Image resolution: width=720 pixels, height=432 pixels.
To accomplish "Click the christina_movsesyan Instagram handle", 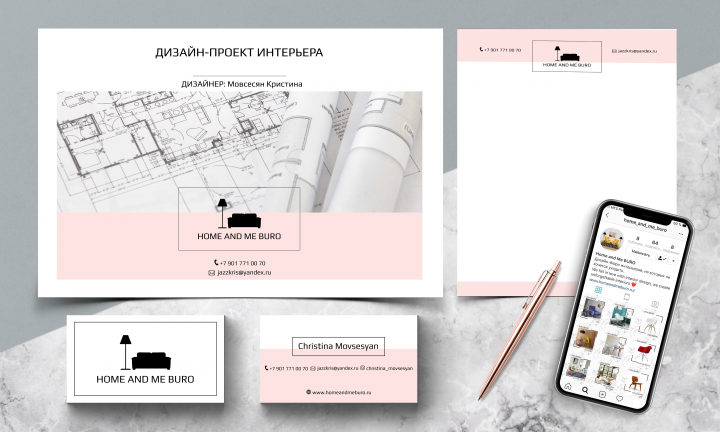I will coord(389,368).
